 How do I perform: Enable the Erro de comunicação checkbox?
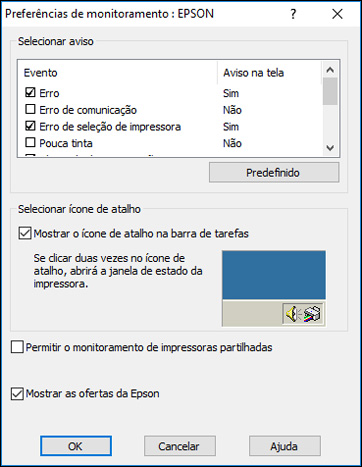30,109
